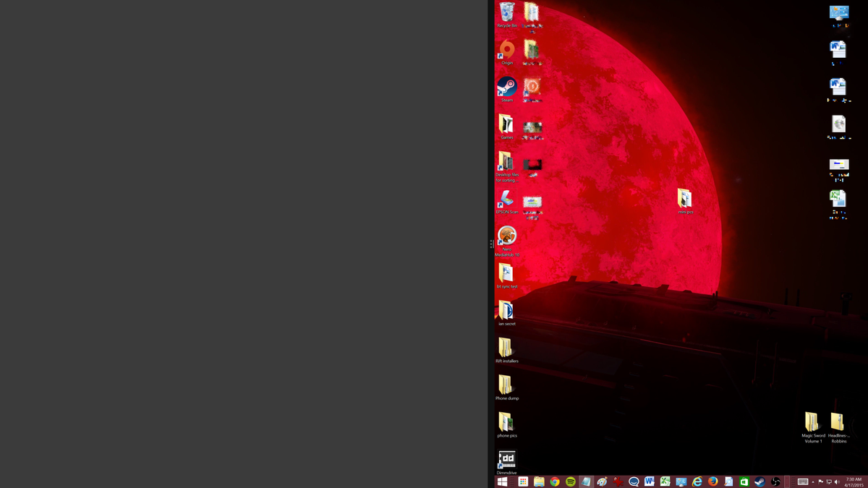Open the clock showing 7:30 AM
The width and height of the screenshot is (868, 488).
click(854, 481)
